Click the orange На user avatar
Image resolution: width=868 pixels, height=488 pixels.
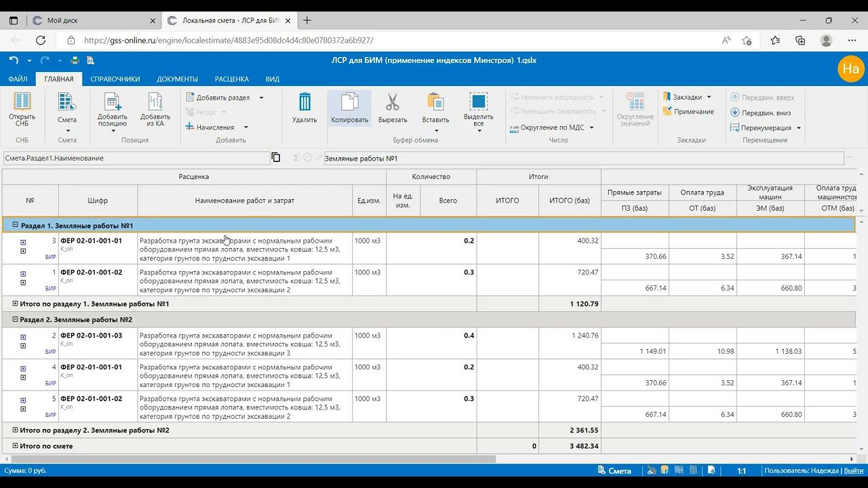click(x=850, y=68)
